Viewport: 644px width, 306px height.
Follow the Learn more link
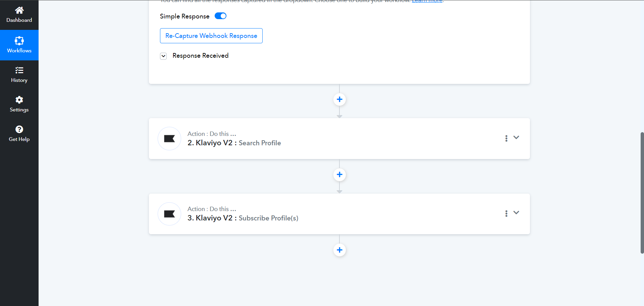pos(427,1)
